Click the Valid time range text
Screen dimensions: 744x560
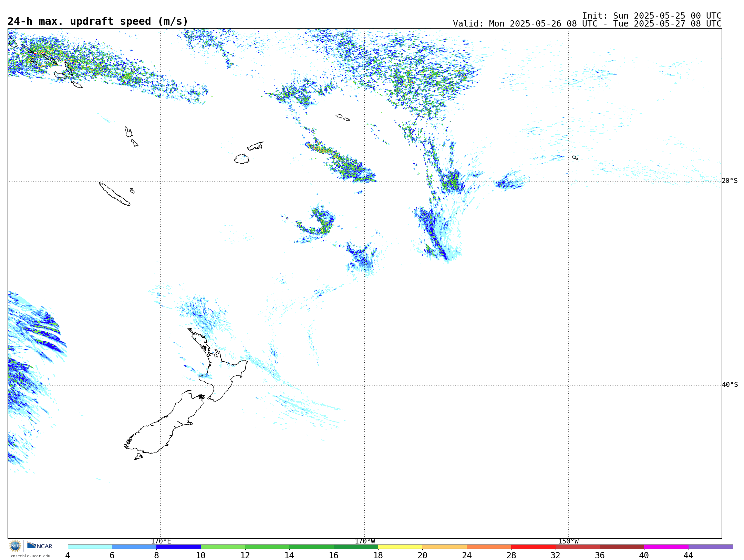(x=587, y=24)
